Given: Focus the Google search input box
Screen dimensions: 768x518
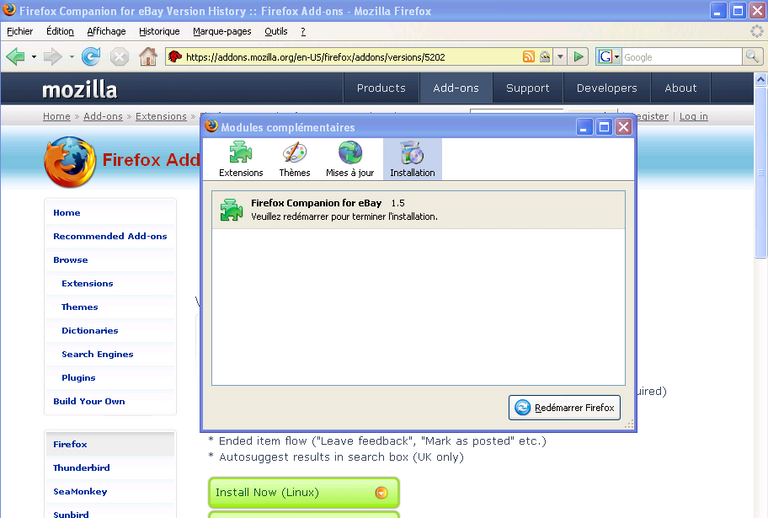Looking at the screenshot, I should point(682,57).
